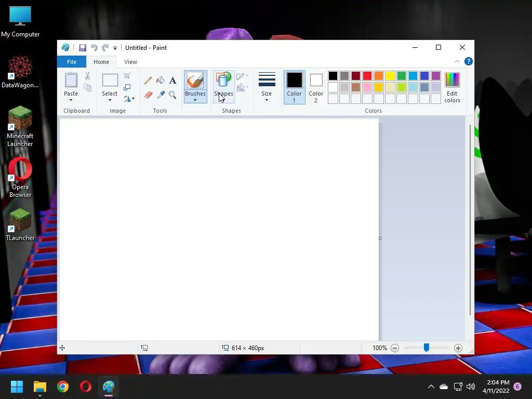Viewport: 532px width, 399px height.
Task: Activate Color 2 background button
Action: pyautogui.click(x=316, y=87)
